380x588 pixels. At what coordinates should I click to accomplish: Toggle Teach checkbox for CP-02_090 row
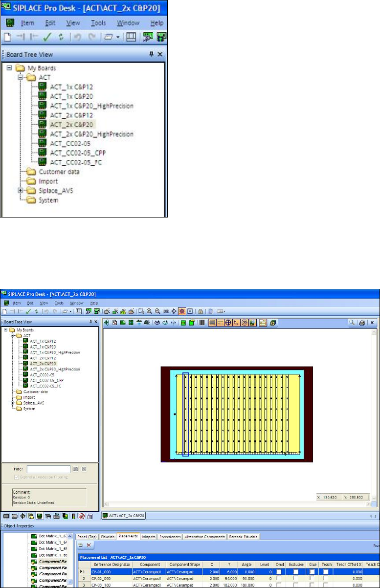(x=326, y=578)
